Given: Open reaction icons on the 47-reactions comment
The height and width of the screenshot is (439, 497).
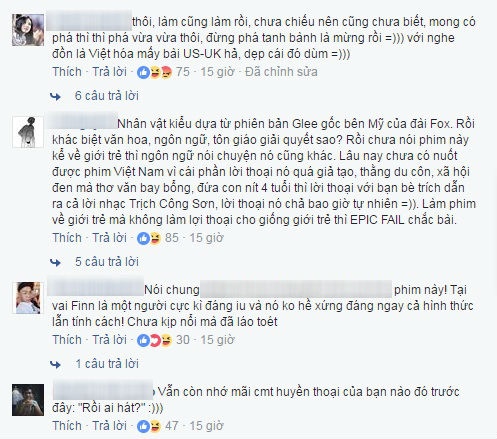Looking at the screenshot, I should click(149, 426).
